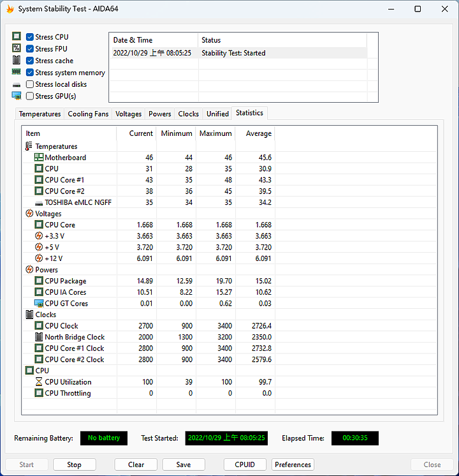This screenshot has width=459, height=476.
Task: Click the CPU IA Cores row icon
Action: (38, 292)
